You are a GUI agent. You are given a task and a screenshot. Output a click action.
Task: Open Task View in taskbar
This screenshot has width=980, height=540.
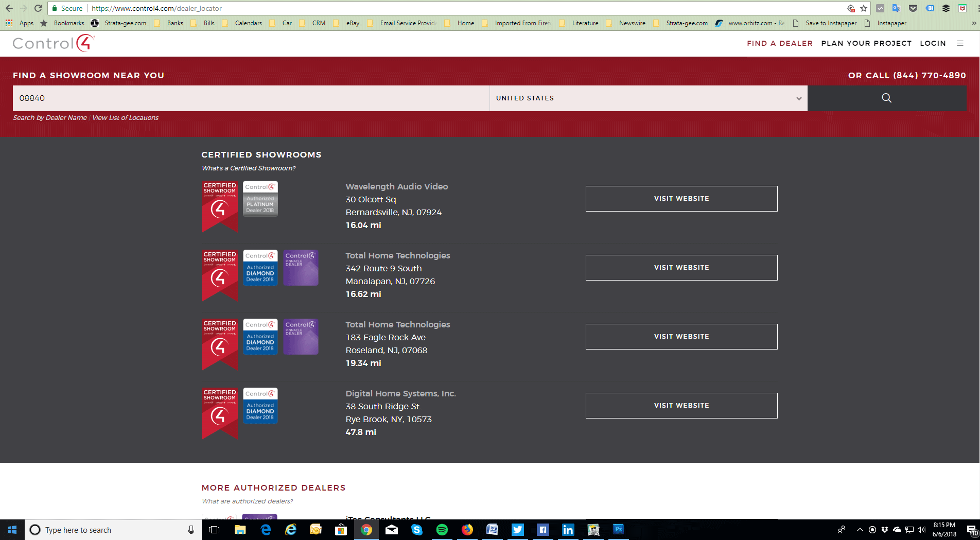[214, 530]
